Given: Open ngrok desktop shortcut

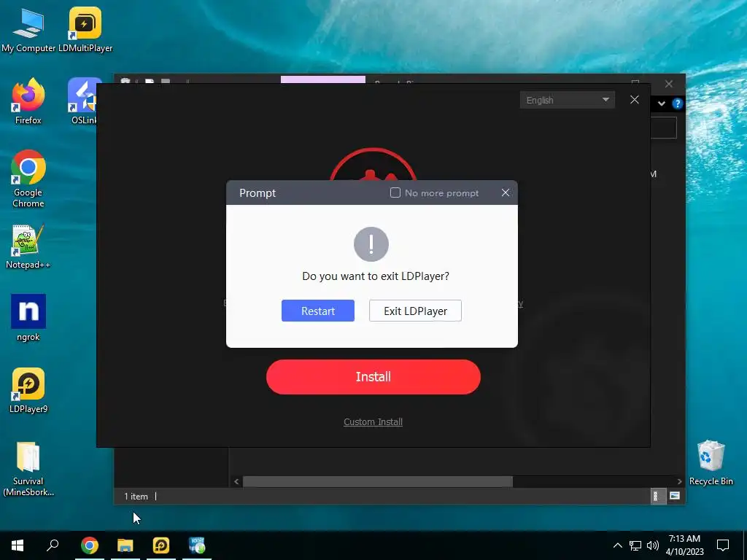Looking at the screenshot, I should 28,318.
